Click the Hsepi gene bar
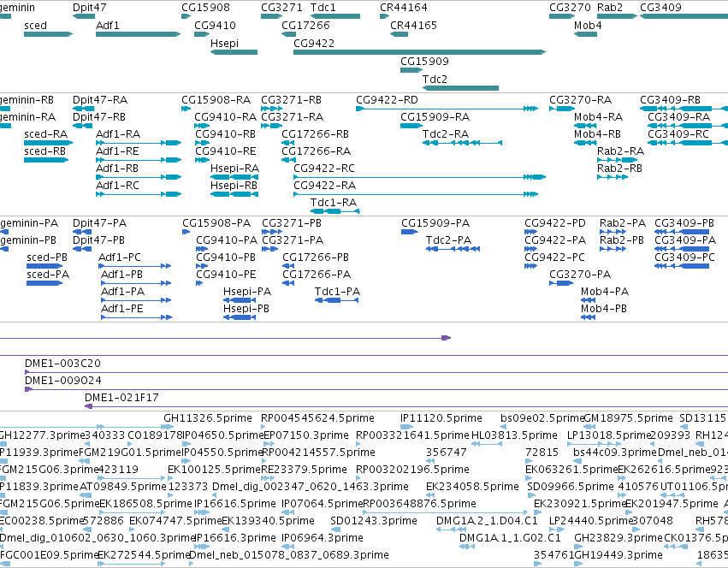The width and height of the screenshot is (728, 568). coord(234,52)
